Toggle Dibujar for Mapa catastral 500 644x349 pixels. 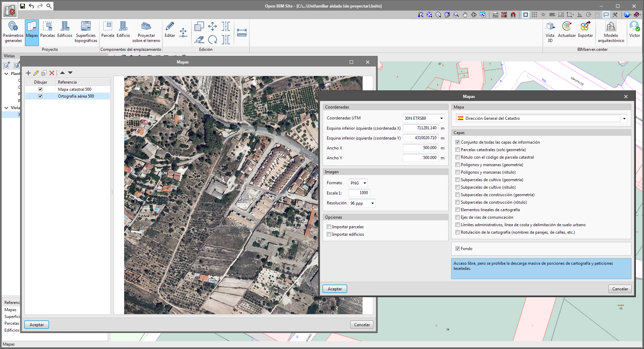(x=41, y=89)
